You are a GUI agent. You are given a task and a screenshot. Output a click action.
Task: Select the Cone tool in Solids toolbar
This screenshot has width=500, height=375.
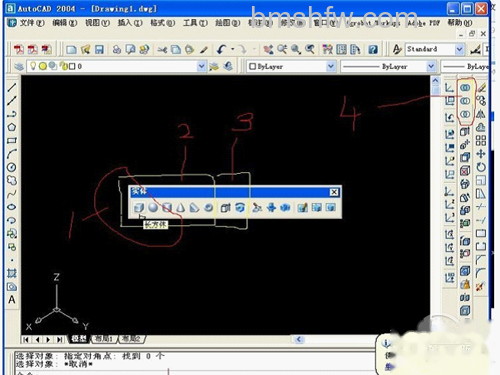coord(181,208)
